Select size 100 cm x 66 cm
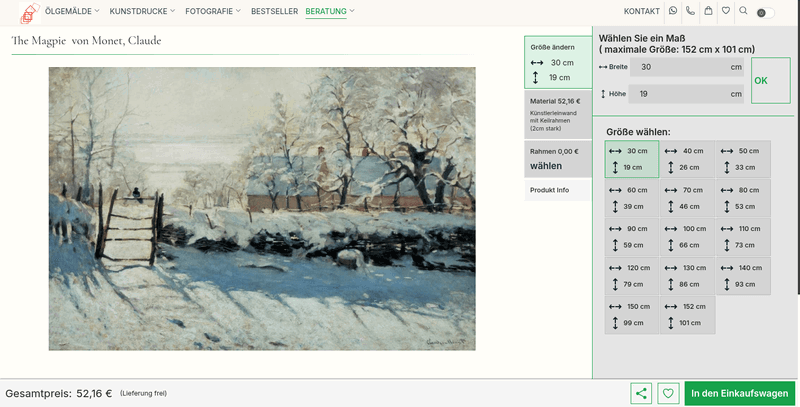 687,237
